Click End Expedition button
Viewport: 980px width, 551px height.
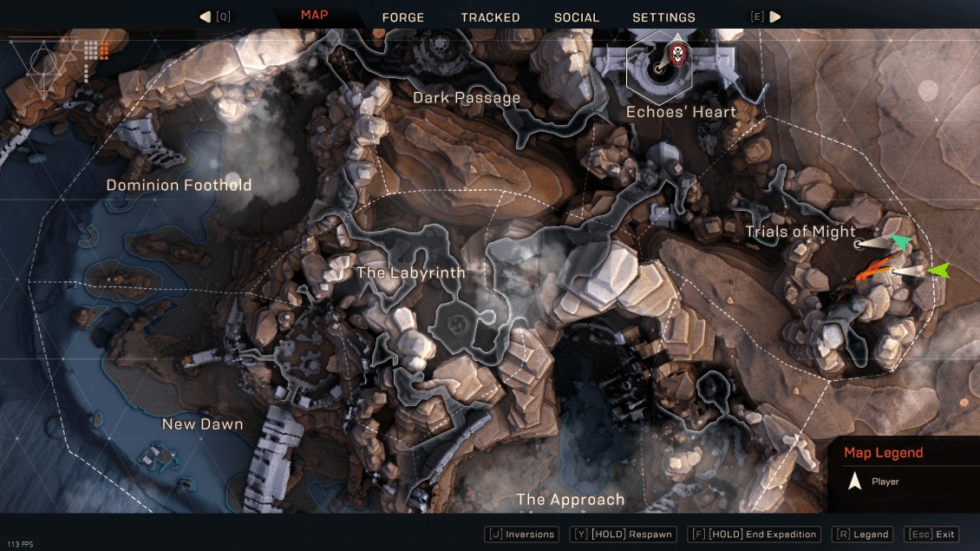click(754, 535)
